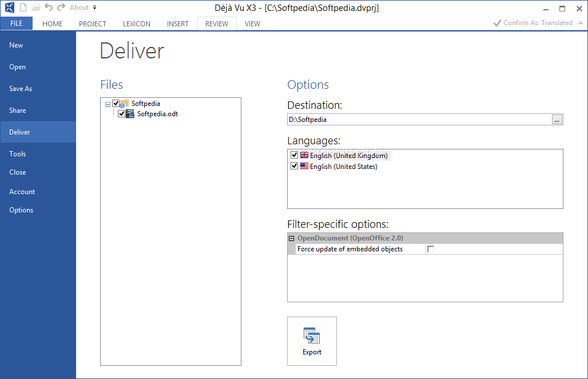Click the Déjà Vu application logo icon
This screenshot has width=588, height=379.
pos(9,7)
